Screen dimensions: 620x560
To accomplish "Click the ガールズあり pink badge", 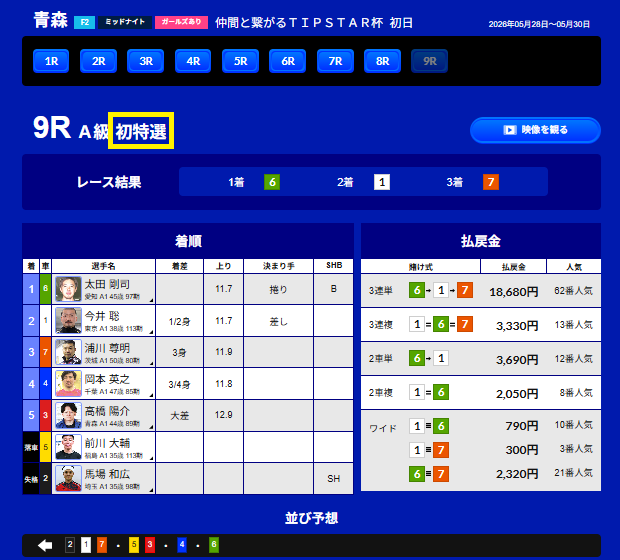I will [x=181, y=22].
